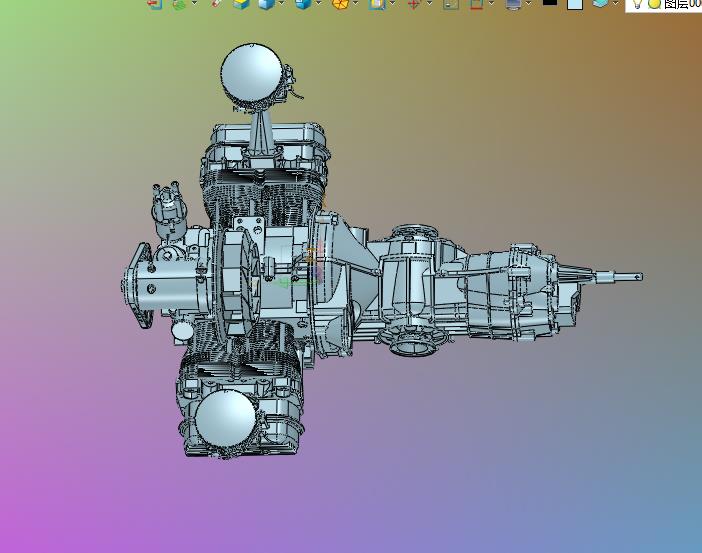Image resolution: width=702 pixels, height=553 pixels.
Task: Click the red arrow icon in toolbar
Action: [x=154, y=4]
